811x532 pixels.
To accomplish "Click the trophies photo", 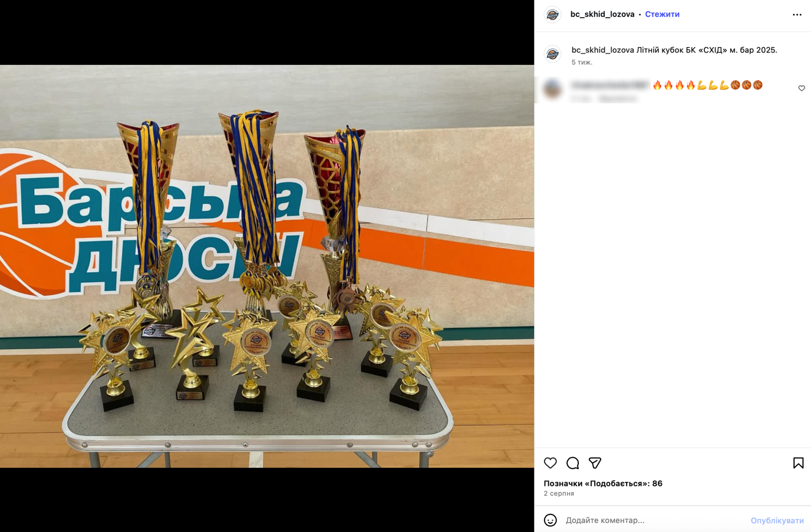I will click(267, 266).
